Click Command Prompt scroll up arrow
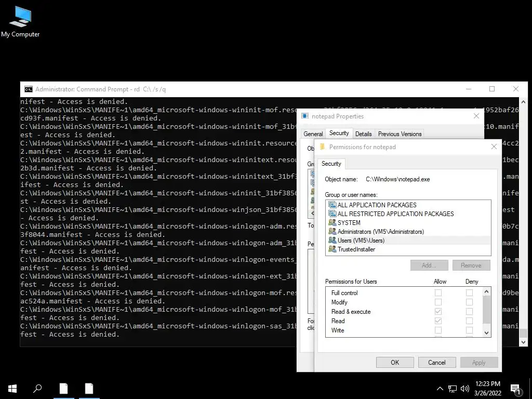The image size is (532, 399). pyautogui.click(x=523, y=102)
